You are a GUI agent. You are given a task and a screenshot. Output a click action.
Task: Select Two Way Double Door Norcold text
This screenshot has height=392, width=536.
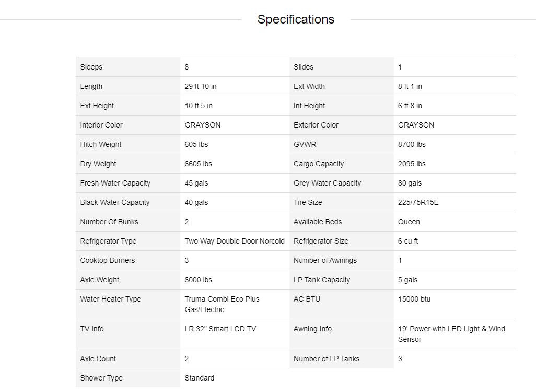pos(235,241)
